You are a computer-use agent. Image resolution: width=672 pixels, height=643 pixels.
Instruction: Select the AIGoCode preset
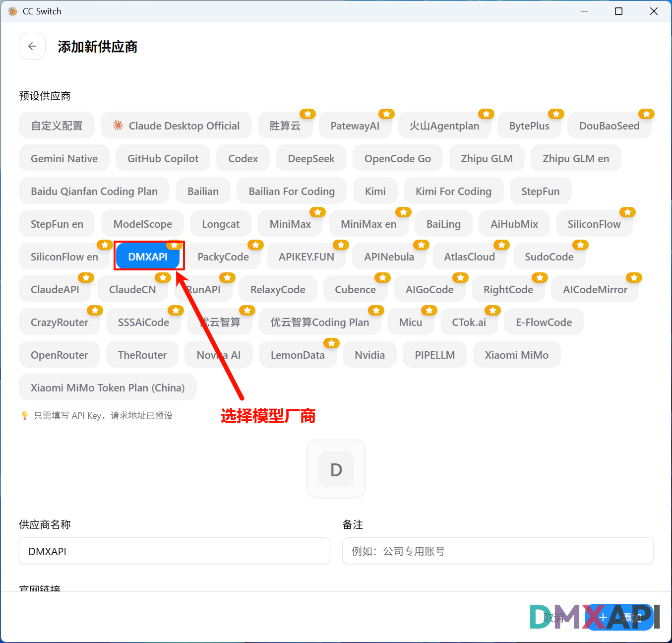point(429,289)
